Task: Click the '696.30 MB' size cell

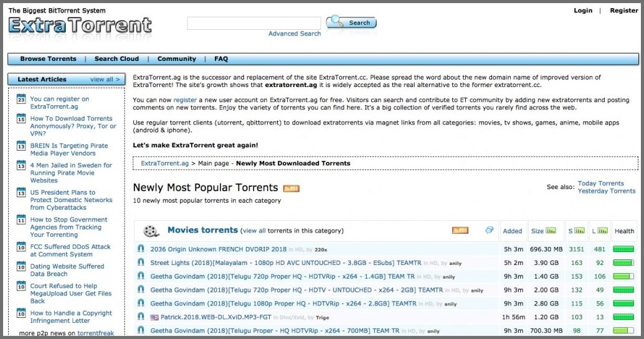Action: [x=546, y=249]
